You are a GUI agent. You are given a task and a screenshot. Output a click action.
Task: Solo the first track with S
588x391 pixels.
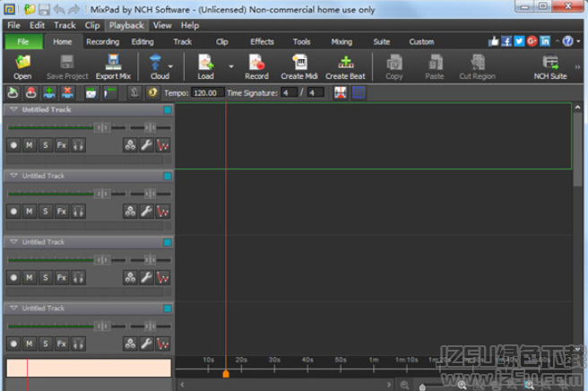pyautogui.click(x=46, y=145)
